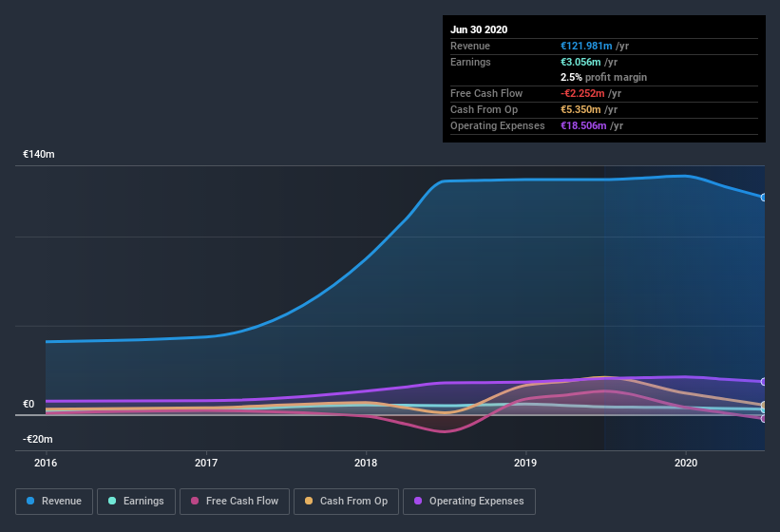The height and width of the screenshot is (532, 780).
Task: Click the Earnings endpoint marker at Jun 2020
Action: (x=763, y=409)
